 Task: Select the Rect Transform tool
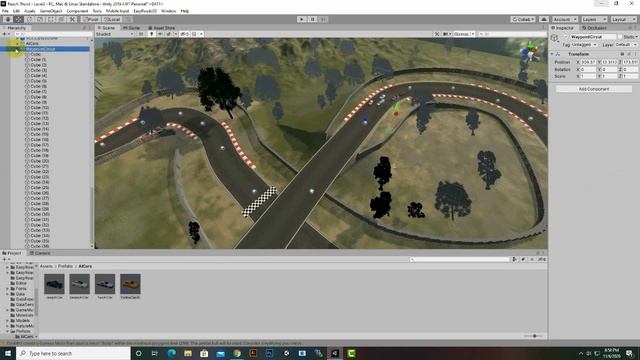51,19
